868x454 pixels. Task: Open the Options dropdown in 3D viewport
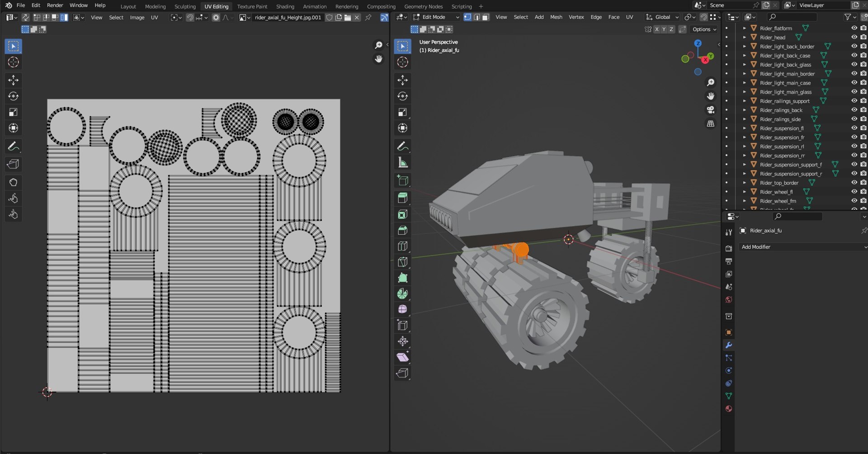(x=704, y=29)
